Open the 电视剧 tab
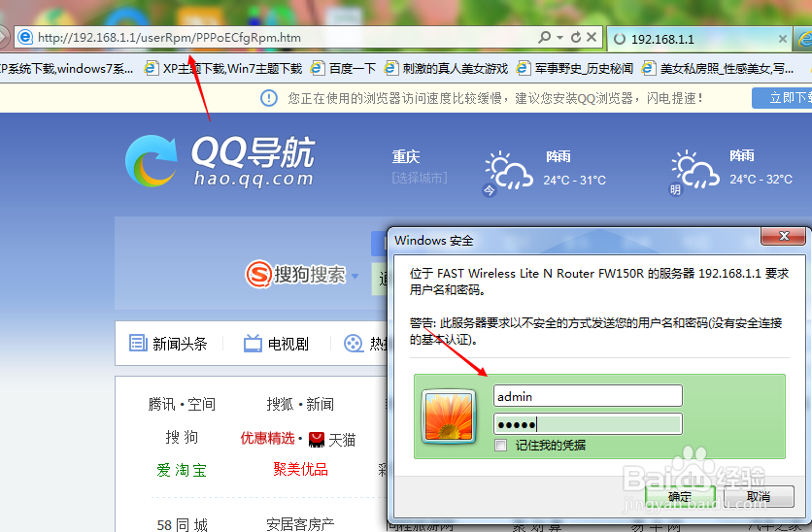812x532 pixels. 276,343
